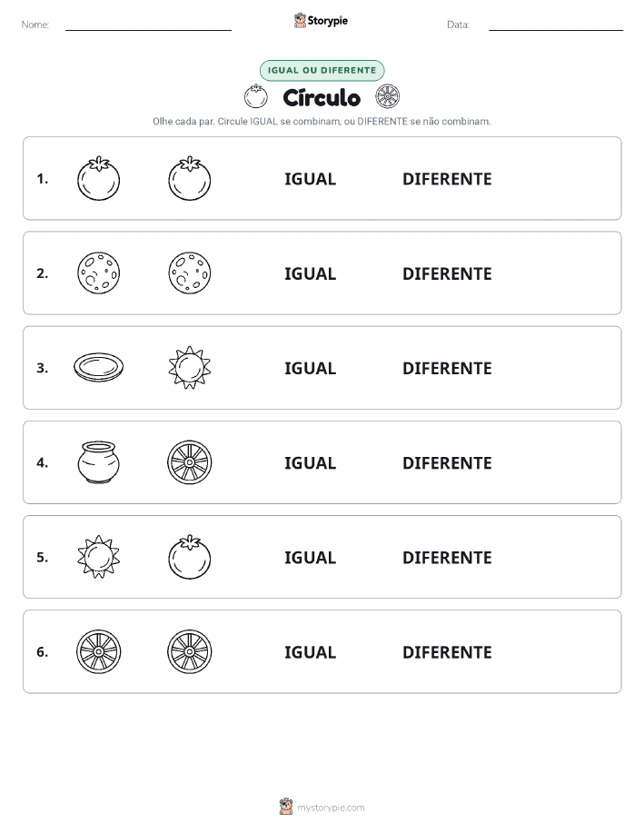Screen dimensions: 644x833
Task: Choose DIFERENTE for question 5
Action: (447, 557)
